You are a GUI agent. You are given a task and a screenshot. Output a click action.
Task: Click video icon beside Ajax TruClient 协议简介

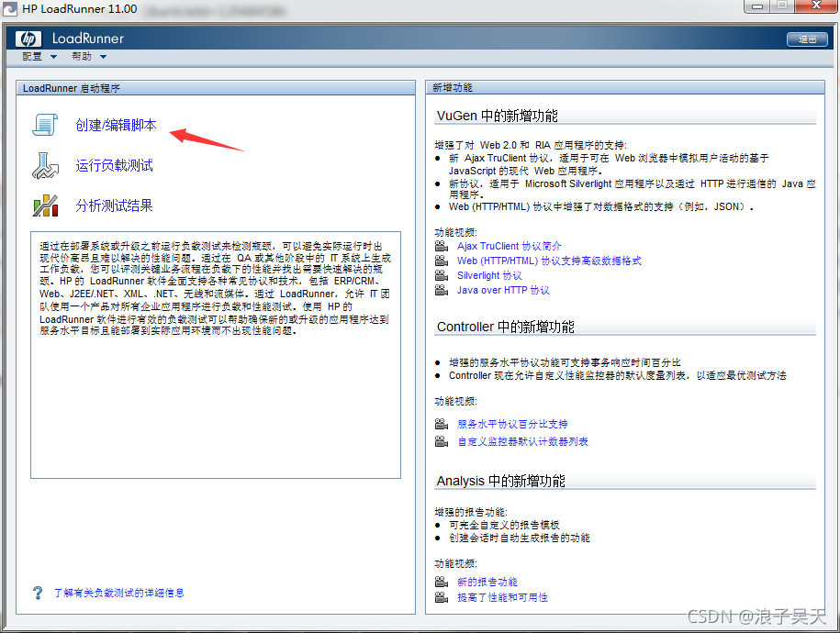coord(442,246)
